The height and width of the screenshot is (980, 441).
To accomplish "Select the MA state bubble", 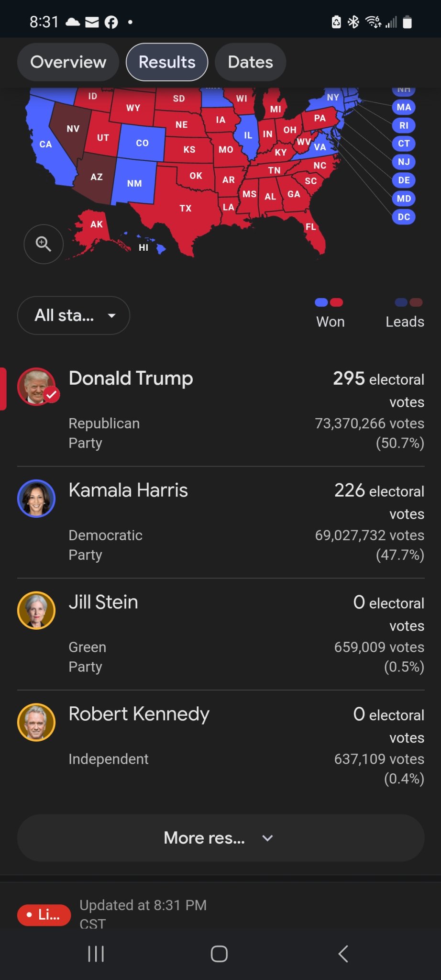I will 404,107.
